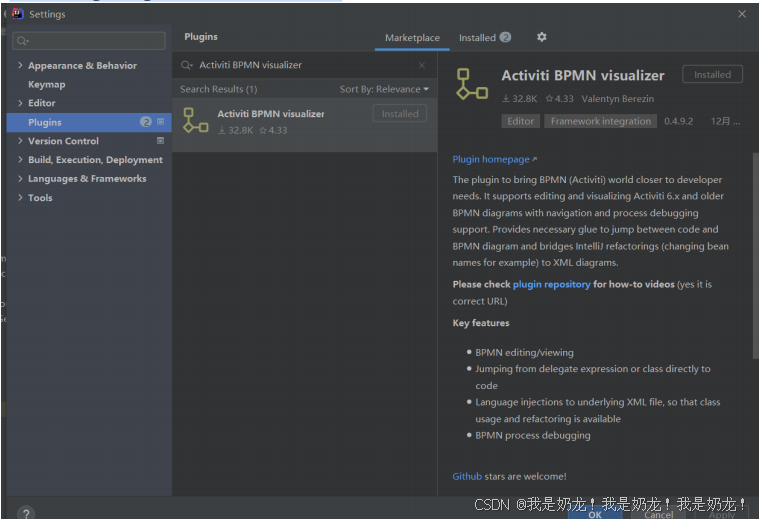Expand Build, Execution, Deployment node
The height and width of the screenshot is (519, 759).
click(x=20, y=159)
